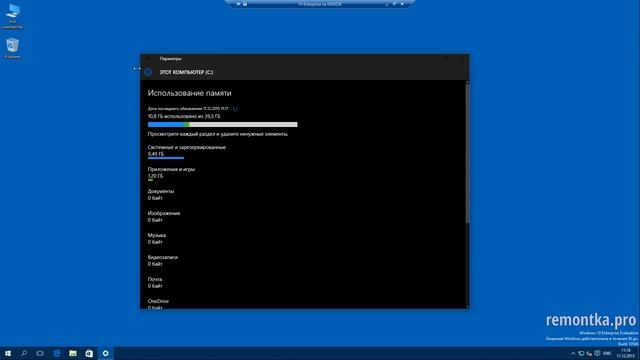
Task: Open the Системные и зарезервированные storage category
Action: click(187, 151)
